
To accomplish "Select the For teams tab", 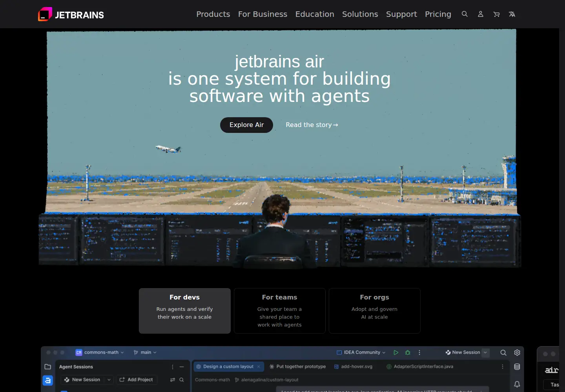I will coord(280,311).
